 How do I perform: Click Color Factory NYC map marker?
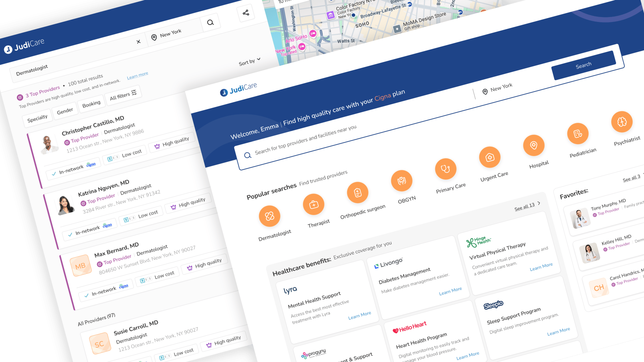pyautogui.click(x=330, y=15)
